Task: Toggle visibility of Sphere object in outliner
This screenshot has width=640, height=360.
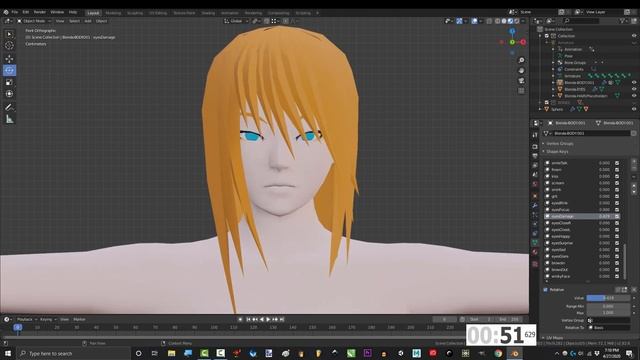Action: click(x=634, y=109)
